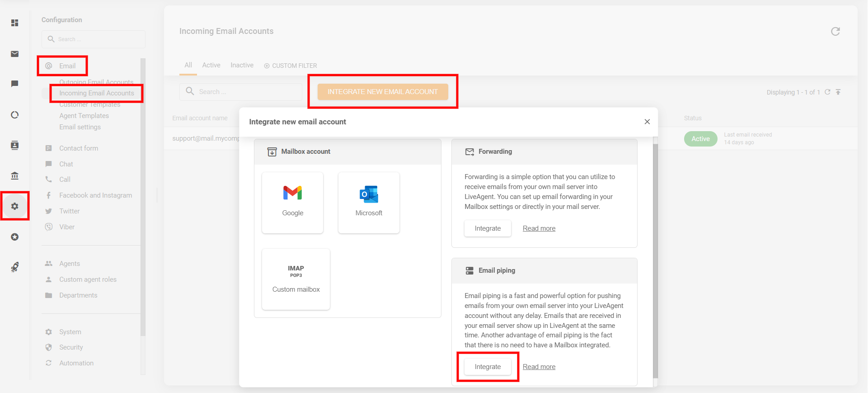Screen dimensions: 868x393
Task: Open the Customers contacts icon
Action: [15, 145]
